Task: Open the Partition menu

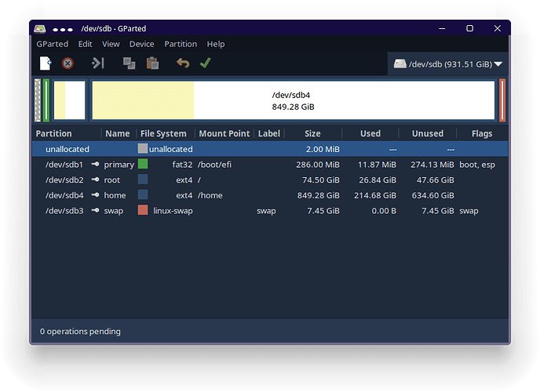Action: click(x=181, y=44)
